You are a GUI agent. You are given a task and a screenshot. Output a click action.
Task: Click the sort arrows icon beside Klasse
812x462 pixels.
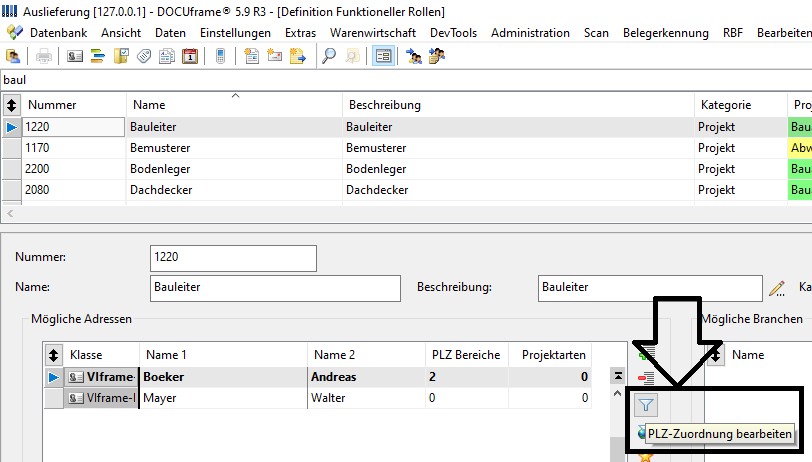53,355
